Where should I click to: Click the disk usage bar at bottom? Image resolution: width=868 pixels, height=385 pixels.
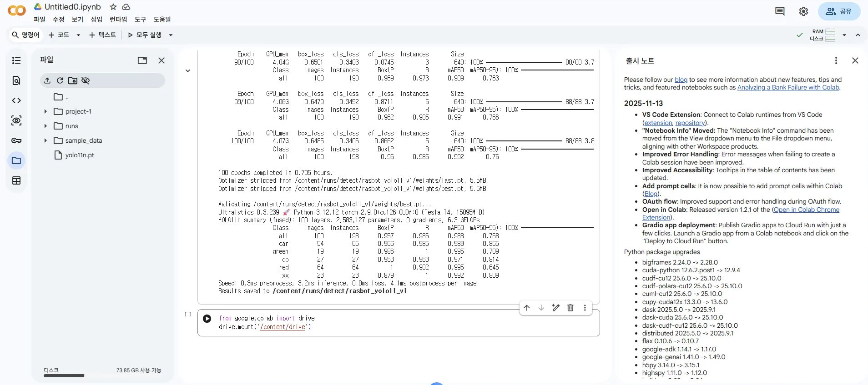[64, 375]
